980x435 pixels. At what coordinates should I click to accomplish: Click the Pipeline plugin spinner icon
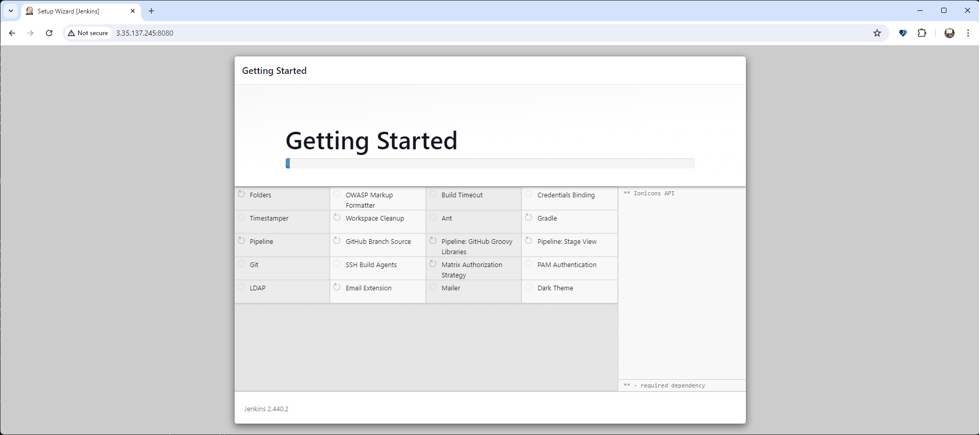[x=241, y=241]
